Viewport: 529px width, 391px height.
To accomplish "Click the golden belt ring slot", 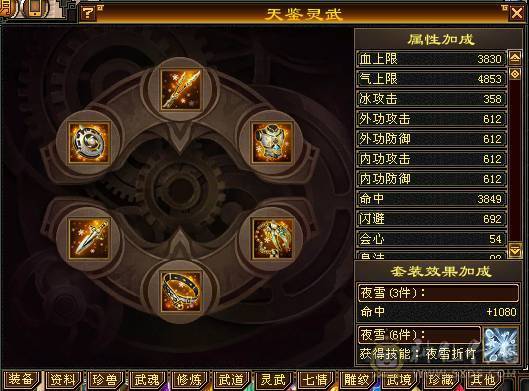I will click(x=181, y=292).
